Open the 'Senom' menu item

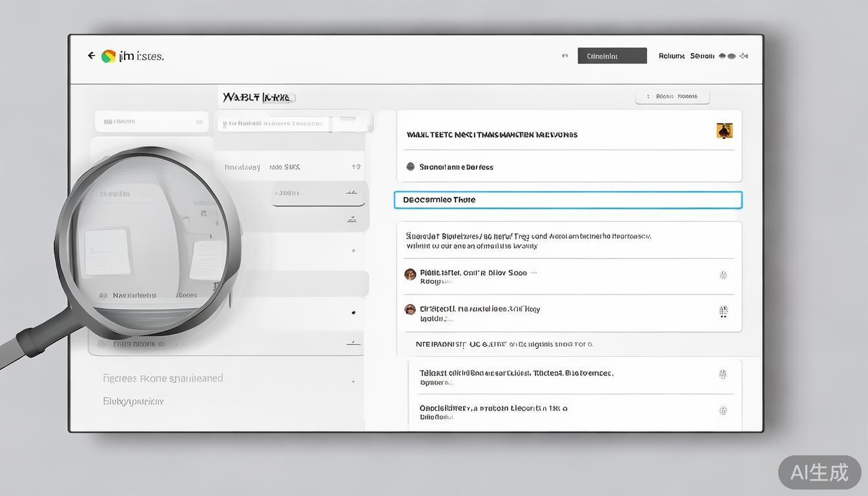[702, 56]
